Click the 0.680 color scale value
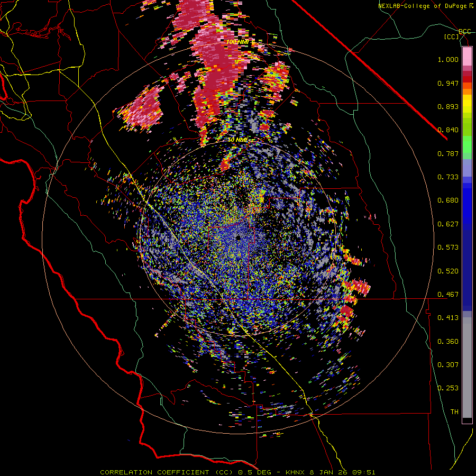The image size is (476, 476). tap(448, 200)
